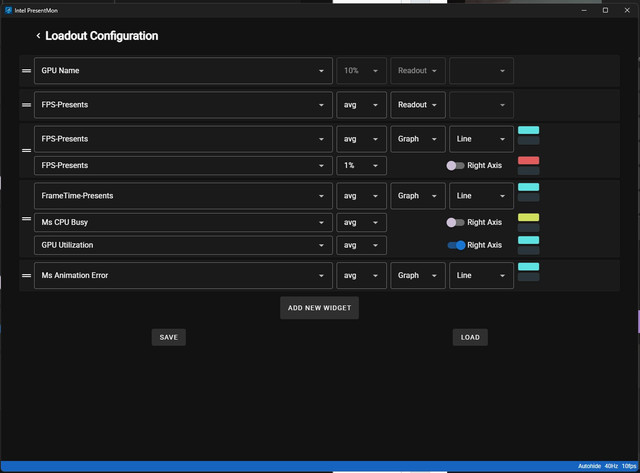
Task: Change Ms Animation Error Graph type dropdown
Action: [x=418, y=275]
